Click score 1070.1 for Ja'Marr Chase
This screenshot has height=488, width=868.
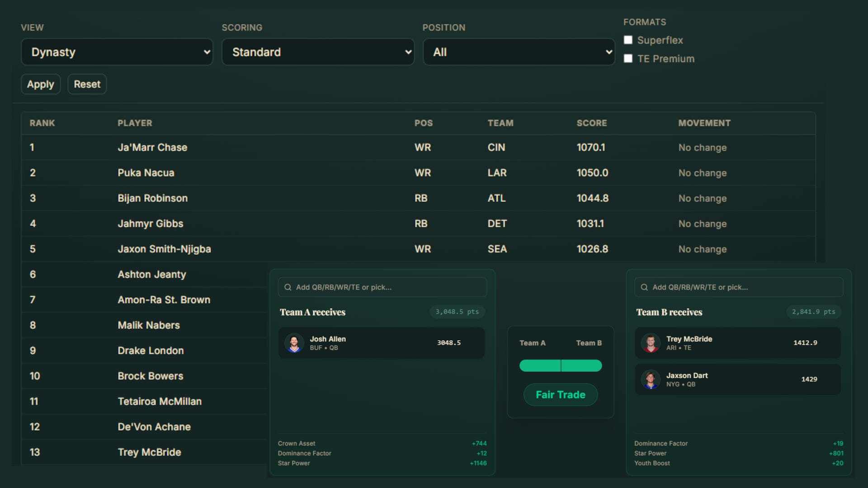point(591,147)
